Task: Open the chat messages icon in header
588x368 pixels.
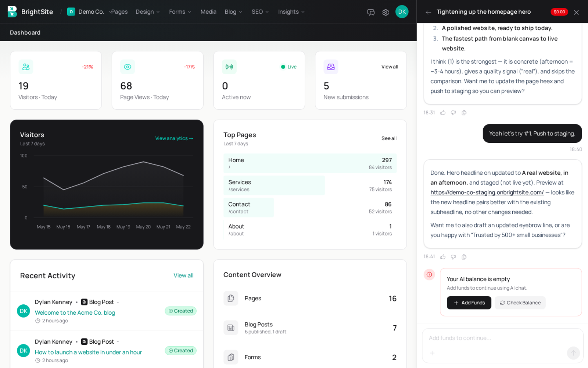Action: (371, 12)
